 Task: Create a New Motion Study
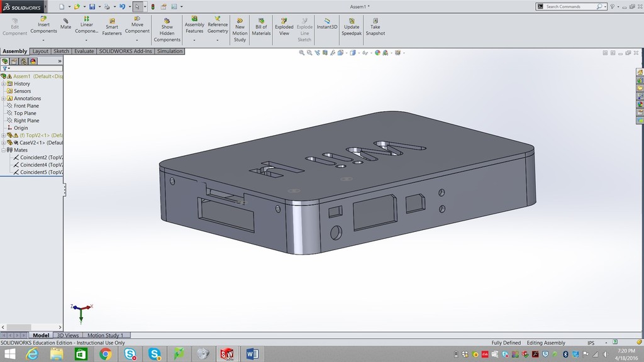tap(240, 30)
